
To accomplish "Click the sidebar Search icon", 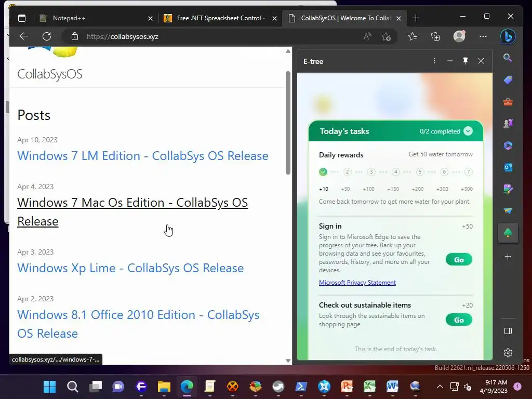I will [x=508, y=58].
